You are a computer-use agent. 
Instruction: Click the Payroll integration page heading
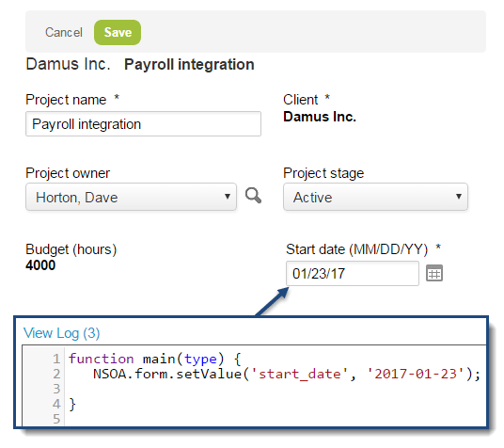click(x=189, y=64)
